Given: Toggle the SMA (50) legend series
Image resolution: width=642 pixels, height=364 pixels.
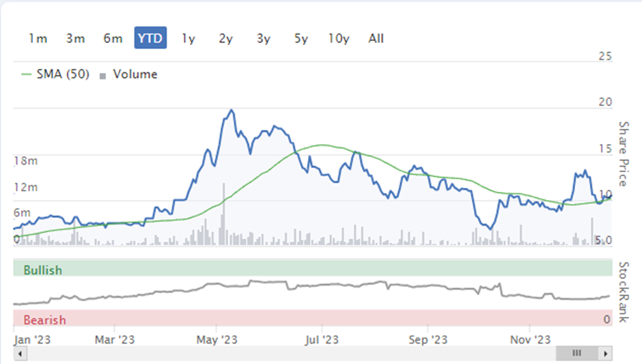Looking at the screenshot, I should [x=55, y=74].
